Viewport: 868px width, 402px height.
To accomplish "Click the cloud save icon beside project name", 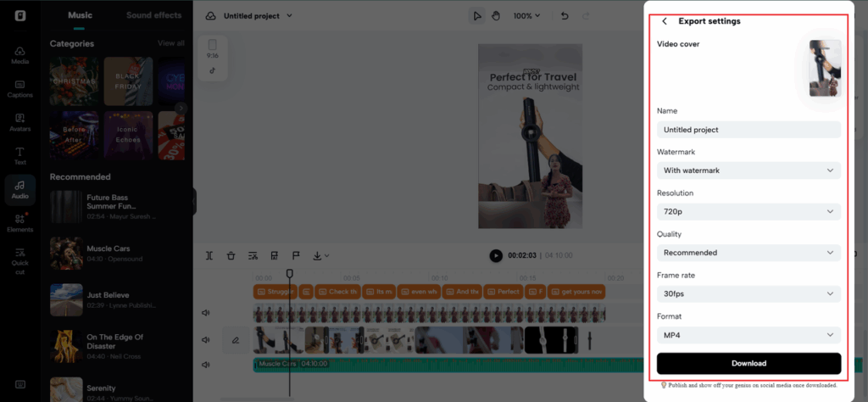I will pos(210,16).
